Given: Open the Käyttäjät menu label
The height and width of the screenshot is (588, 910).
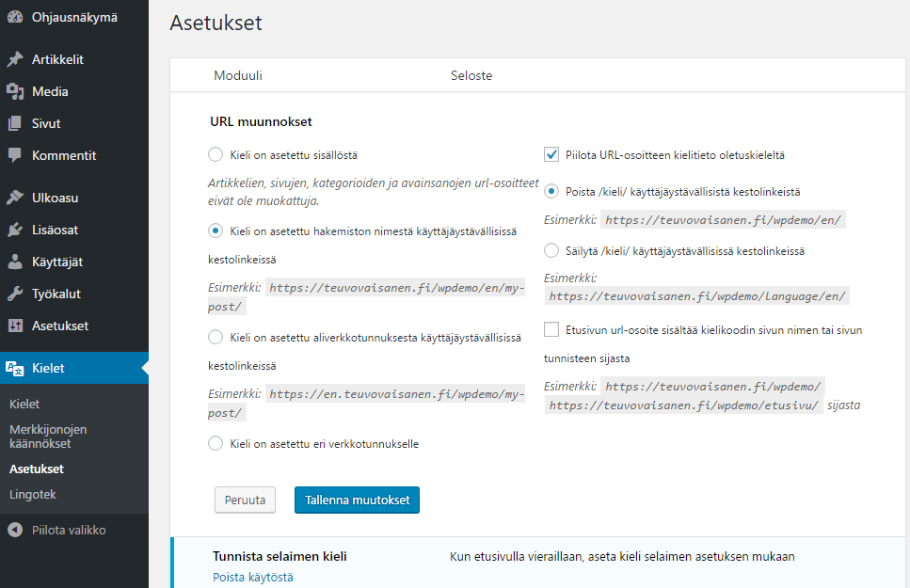Looking at the screenshot, I should (x=56, y=262).
